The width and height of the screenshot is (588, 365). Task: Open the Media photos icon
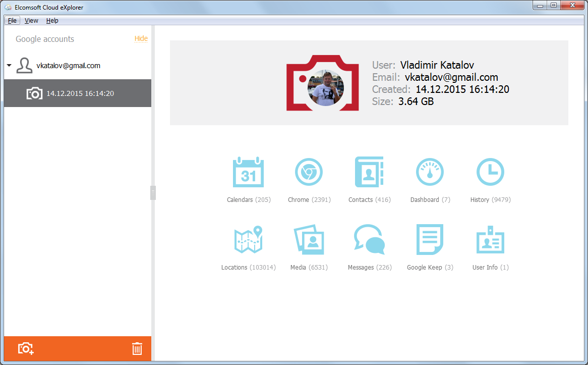(x=309, y=240)
